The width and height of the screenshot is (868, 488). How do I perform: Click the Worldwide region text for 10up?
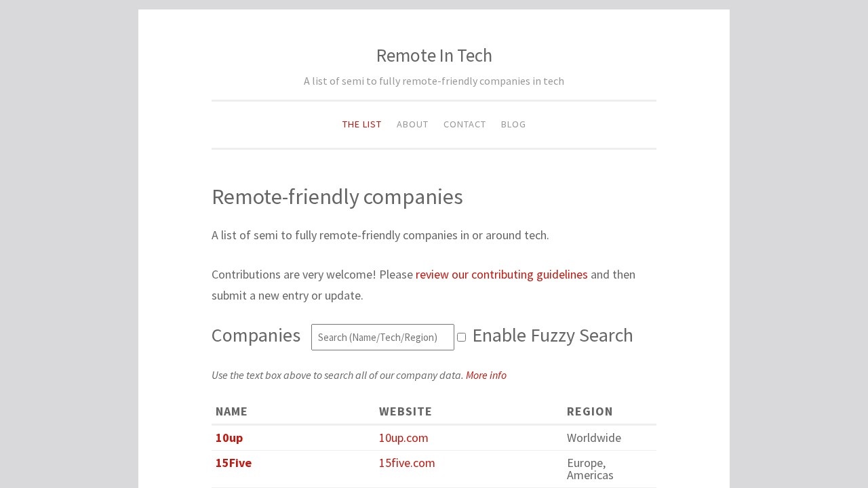593,438
